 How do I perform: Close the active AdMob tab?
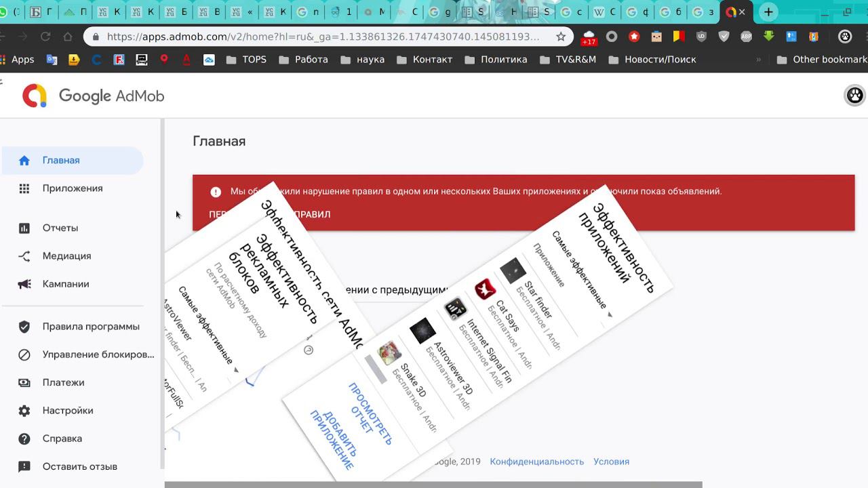742,12
